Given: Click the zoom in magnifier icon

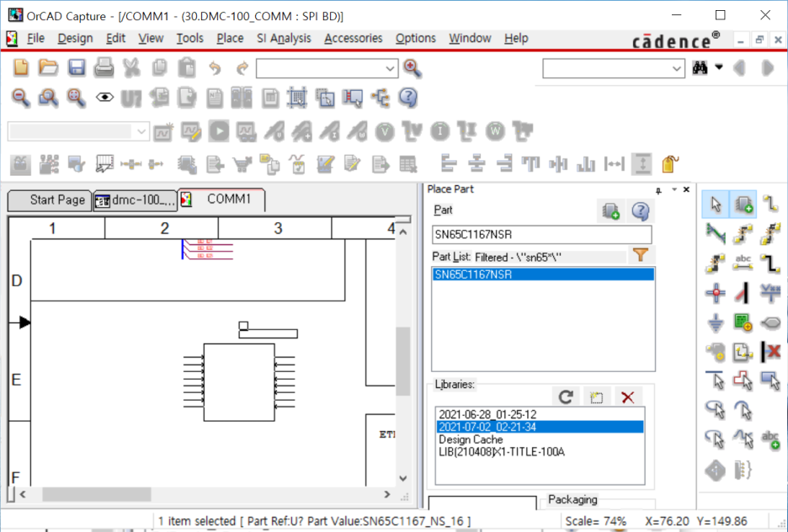Looking at the screenshot, I should tap(412, 68).
